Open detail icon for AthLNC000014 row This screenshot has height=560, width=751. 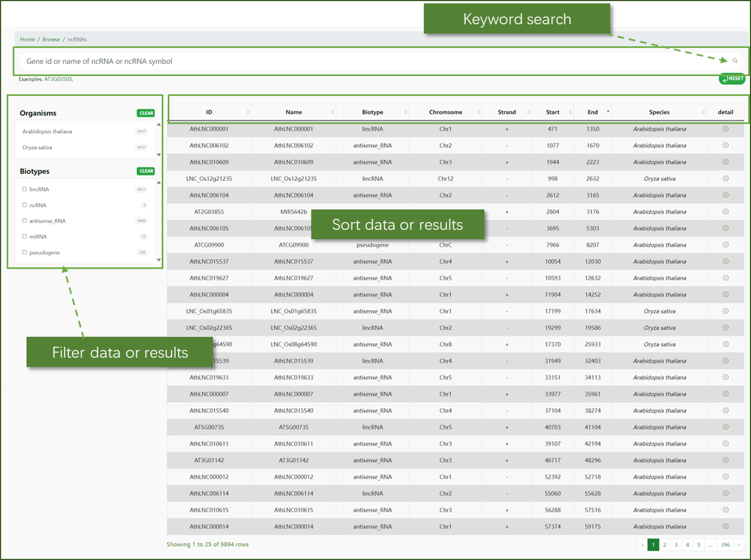coord(725,527)
